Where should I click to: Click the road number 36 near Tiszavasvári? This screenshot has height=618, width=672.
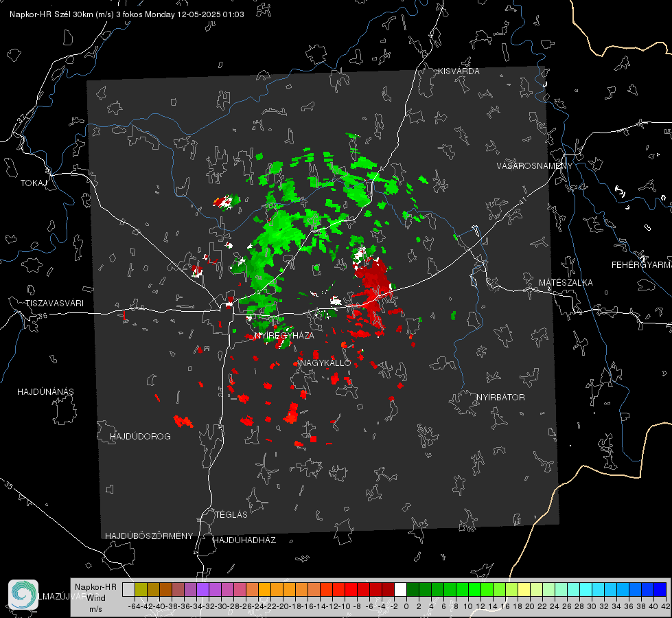(43, 316)
